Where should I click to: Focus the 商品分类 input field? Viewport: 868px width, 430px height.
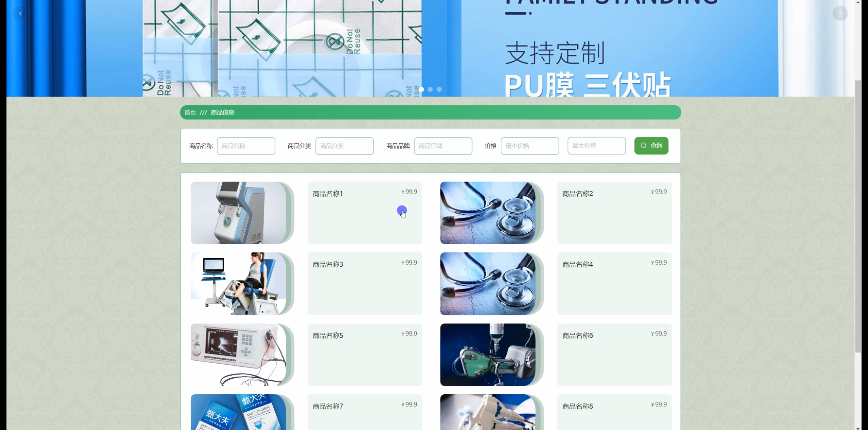point(344,146)
